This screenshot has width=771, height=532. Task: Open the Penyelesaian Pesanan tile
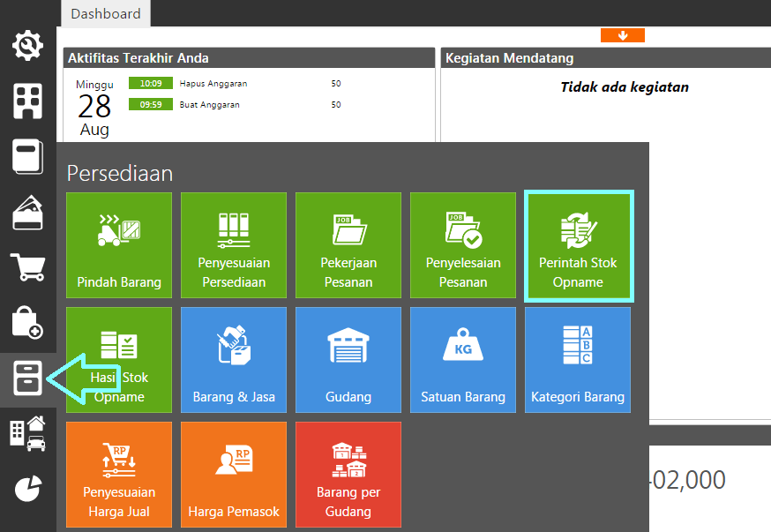463,245
